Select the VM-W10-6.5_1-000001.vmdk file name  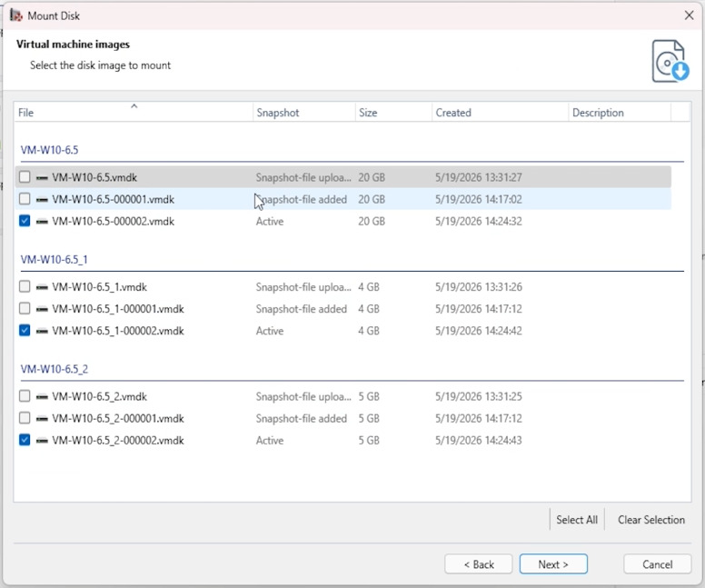(118, 309)
